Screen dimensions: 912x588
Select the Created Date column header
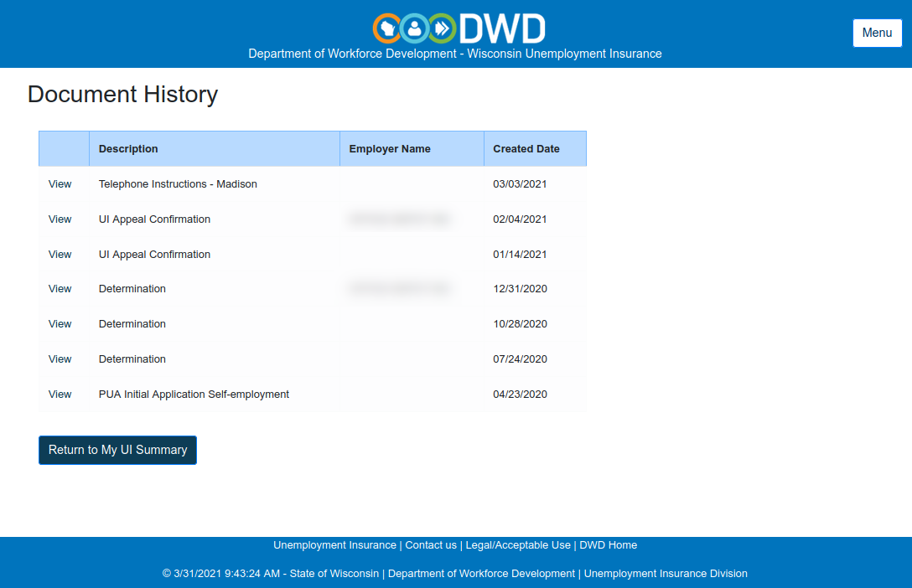click(x=535, y=149)
